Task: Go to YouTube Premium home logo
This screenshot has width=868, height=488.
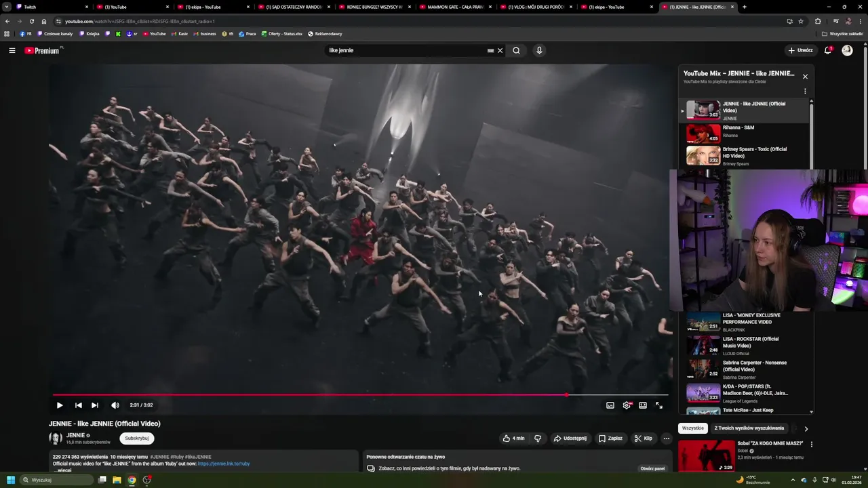Action: 43,50
